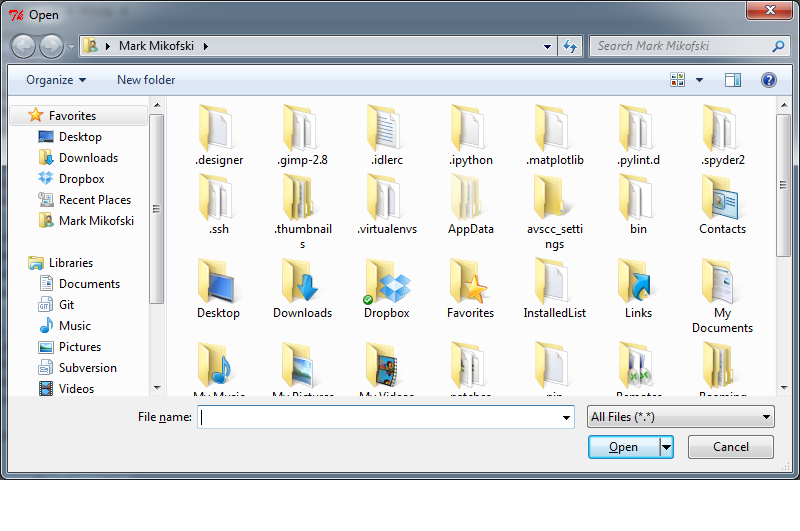Expand the address bar history dropdown
This screenshot has height=531, width=800.
[547, 46]
